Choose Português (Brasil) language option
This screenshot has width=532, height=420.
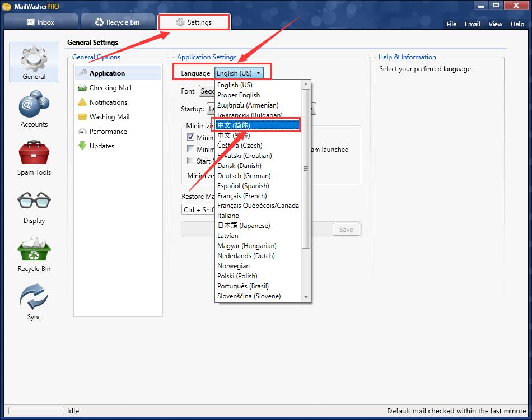258,286
